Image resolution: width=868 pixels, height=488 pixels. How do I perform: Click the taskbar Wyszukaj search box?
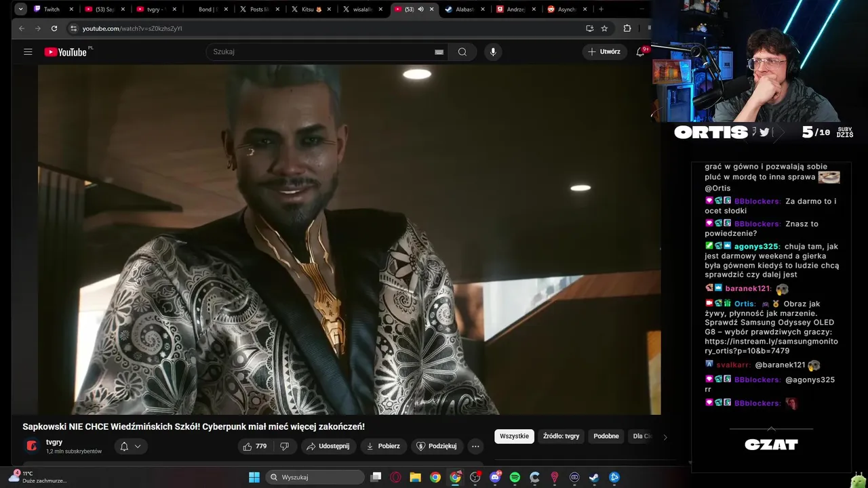315,477
